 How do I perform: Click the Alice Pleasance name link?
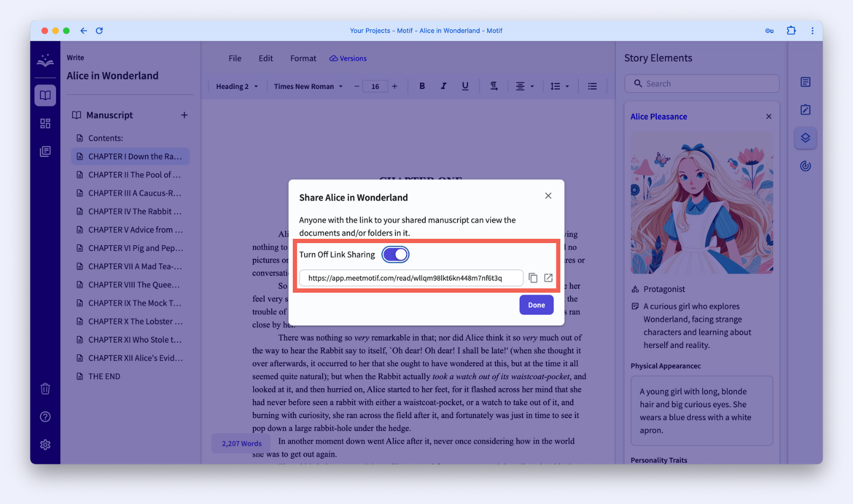pyautogui.click(x=659, y=116)
